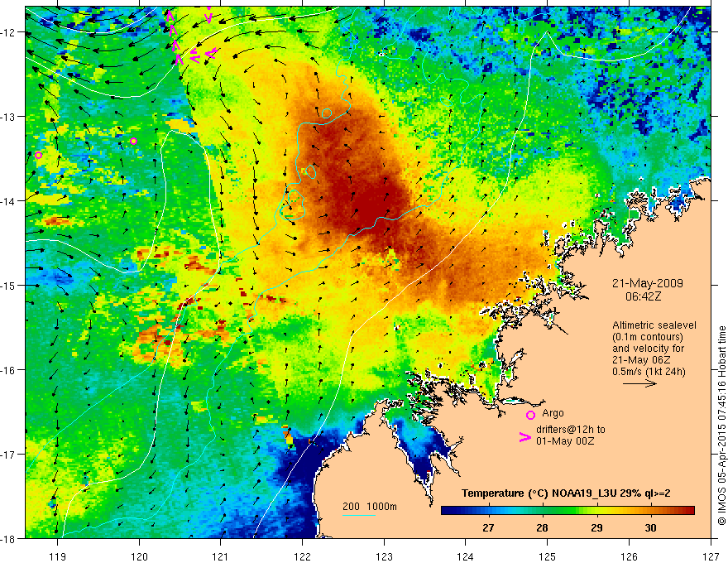Click the longitude axis label 119
This screenshot has height=563, width=728.
[58, 556]
